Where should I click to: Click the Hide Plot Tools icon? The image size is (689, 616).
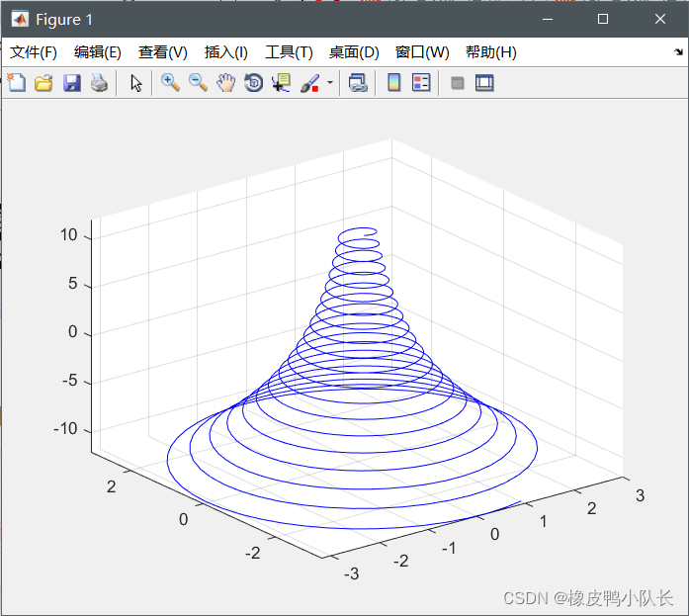tap(458, 83)
